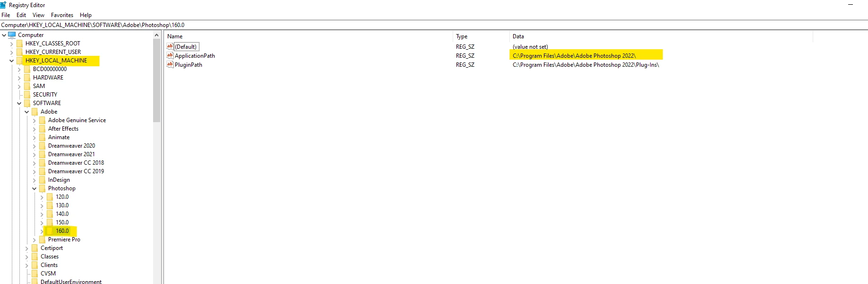The image size is (868, 284).
Task: Open the Favorites menu
Action: click(62, 15)
